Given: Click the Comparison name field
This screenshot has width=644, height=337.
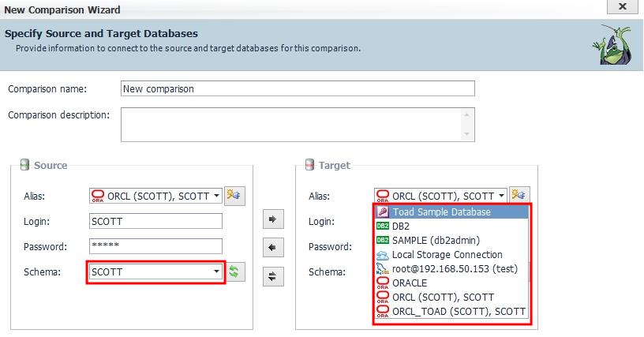Looking at the screenshot, I should pyautogui.click(x=298, y=88).
